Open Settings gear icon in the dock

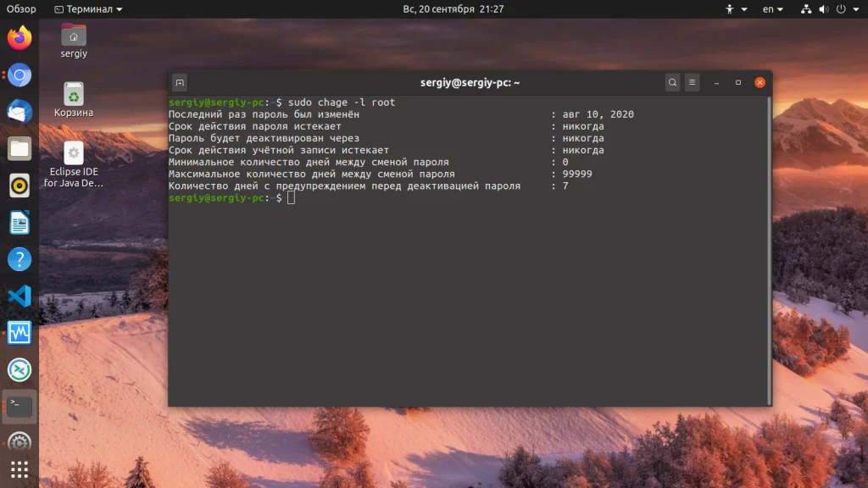[x=19, y=442]
